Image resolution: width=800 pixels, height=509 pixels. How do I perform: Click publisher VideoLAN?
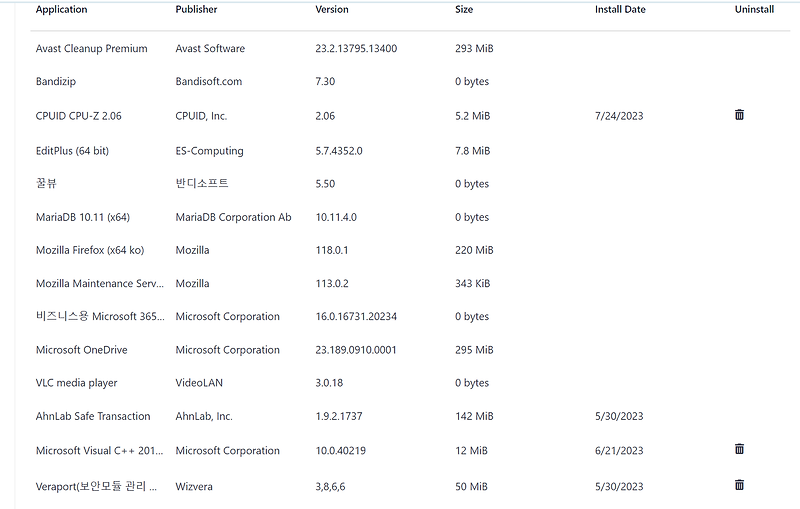[199, 383]
